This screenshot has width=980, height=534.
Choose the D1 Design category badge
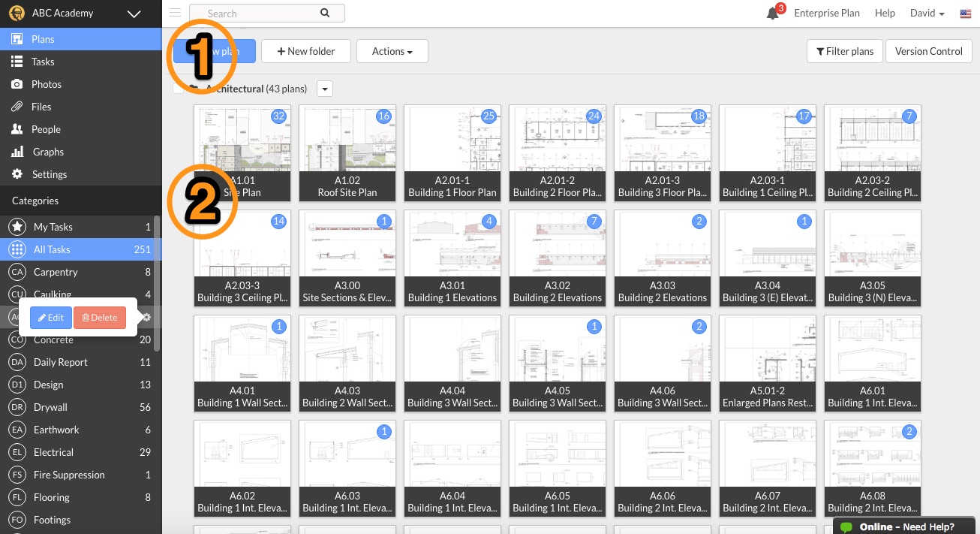click(17, 385)
